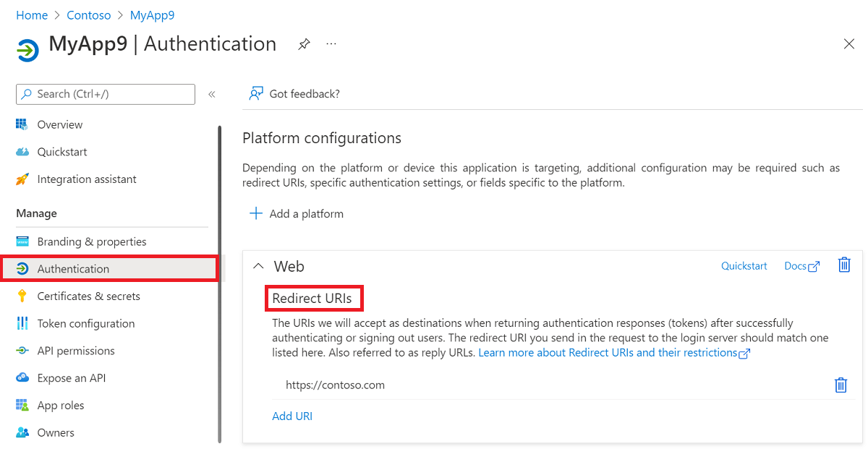Click the Owners people icon
Viewport: 868px width, 449px height.
click(24, 432)
